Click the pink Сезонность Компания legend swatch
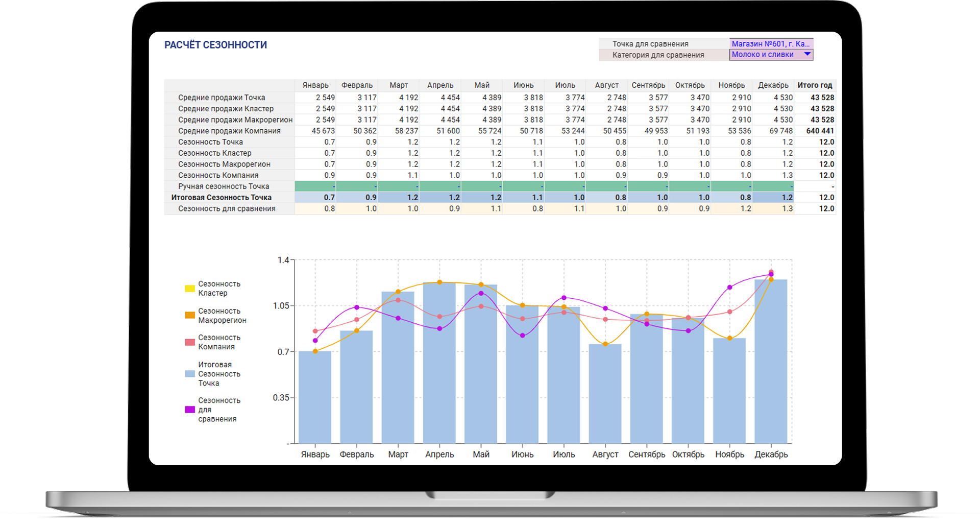980x525 pixels. (190, 342)
